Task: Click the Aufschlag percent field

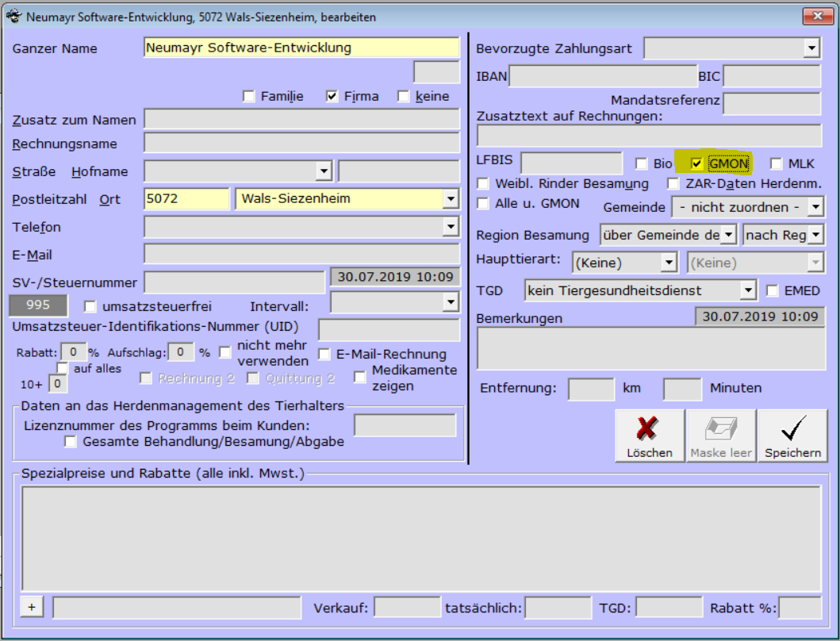Action: click(181, 352)
